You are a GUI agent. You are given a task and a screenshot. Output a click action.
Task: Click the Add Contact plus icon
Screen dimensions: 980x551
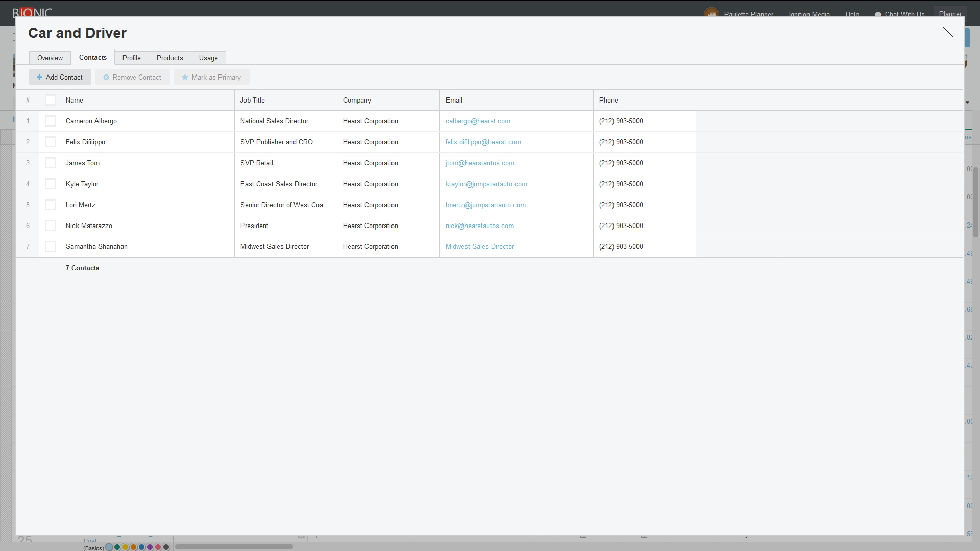39,77
